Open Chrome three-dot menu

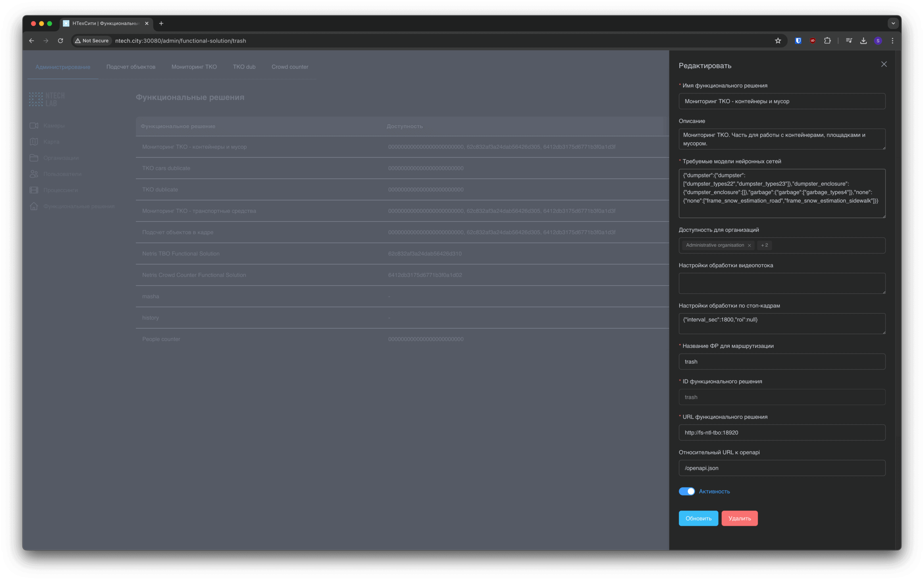(x=892, y=41)
